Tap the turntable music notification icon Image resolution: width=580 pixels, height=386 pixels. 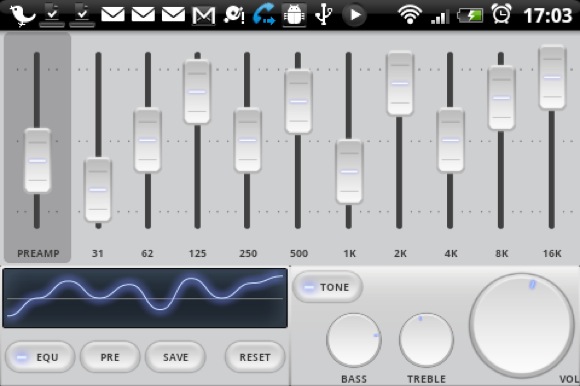coord(234,15)
